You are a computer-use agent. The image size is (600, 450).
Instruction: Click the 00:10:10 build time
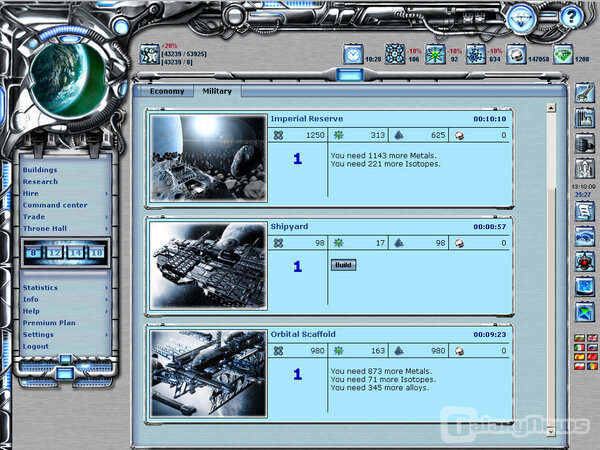click(489, 119)
